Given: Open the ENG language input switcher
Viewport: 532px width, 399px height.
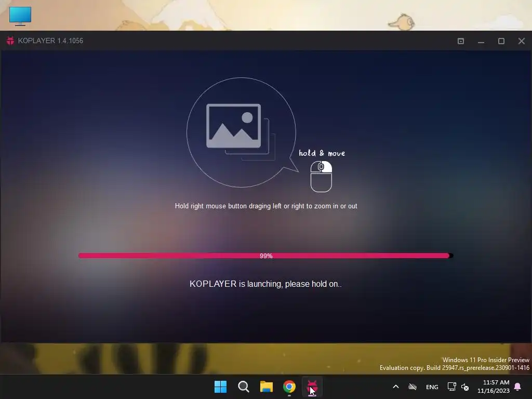Looking at the screenshot, I should 432,387.
